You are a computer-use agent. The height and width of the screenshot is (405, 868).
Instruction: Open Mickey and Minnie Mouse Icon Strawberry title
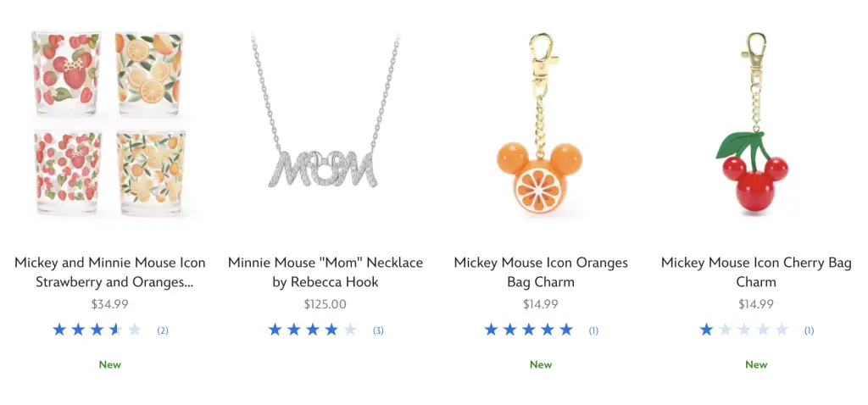point(109,272)
